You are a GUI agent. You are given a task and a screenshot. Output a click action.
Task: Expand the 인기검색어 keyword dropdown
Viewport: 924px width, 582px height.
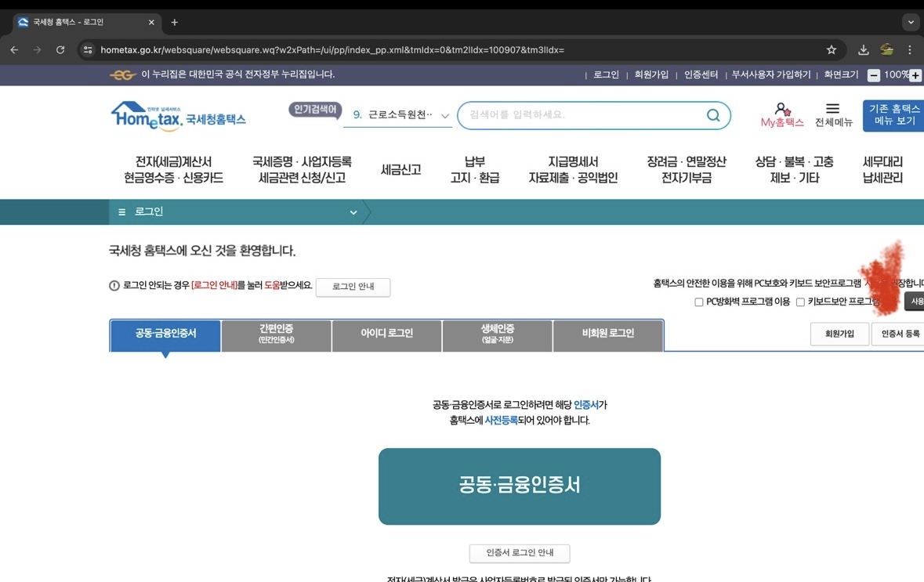[445, 116]
